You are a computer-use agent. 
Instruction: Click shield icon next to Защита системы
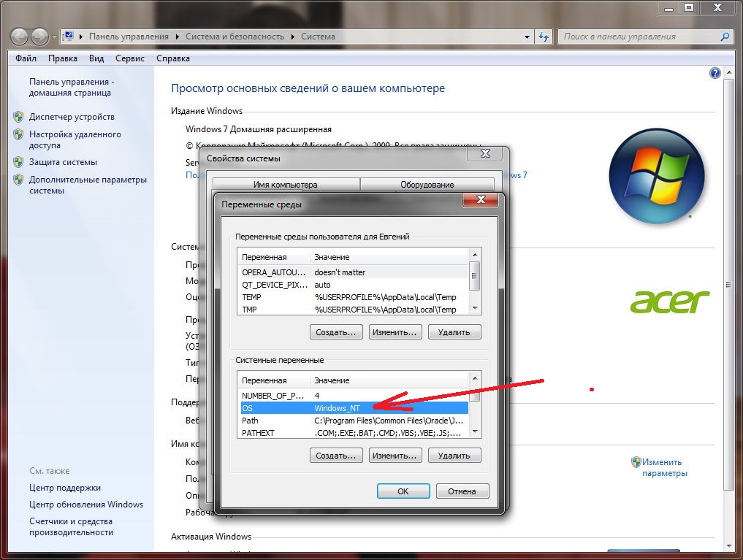[x=18, y=162]
